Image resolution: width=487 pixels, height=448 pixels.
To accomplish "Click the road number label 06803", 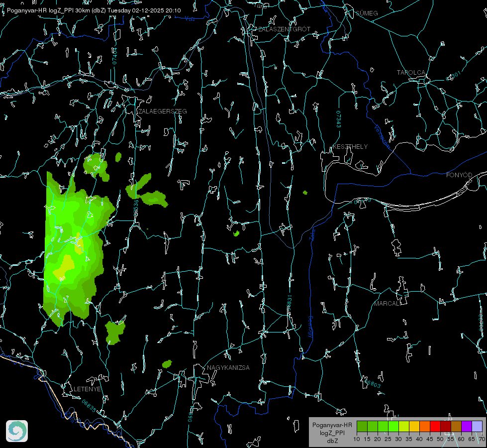I will (x=372, y=383).
